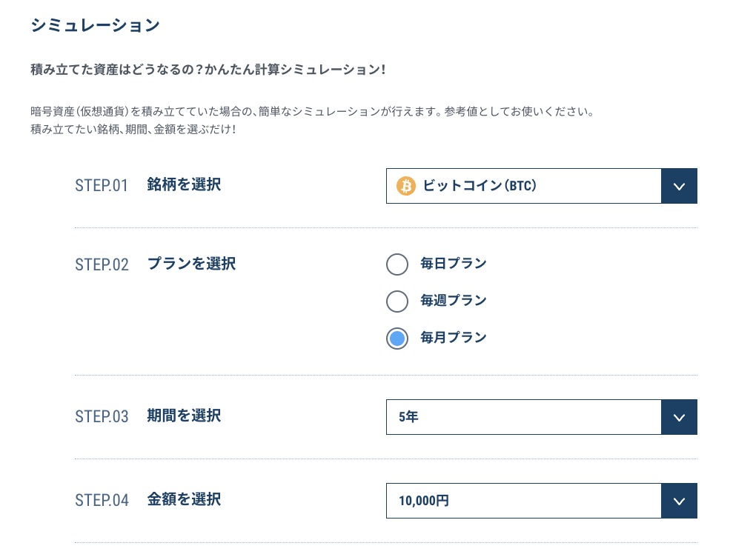This screenshot has height=560, width=753.
Task: Click the chevron arrow beside the 10,000円 field
Action: click(679, 501)
